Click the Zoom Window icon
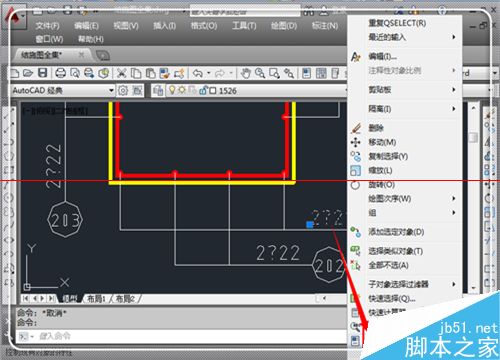Viewport: 500px width, 360px height. 274,73
